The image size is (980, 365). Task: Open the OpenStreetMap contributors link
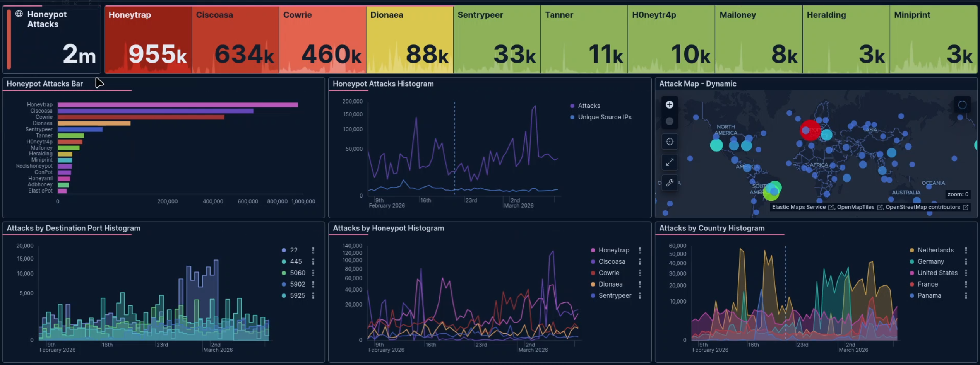[923, 207]
